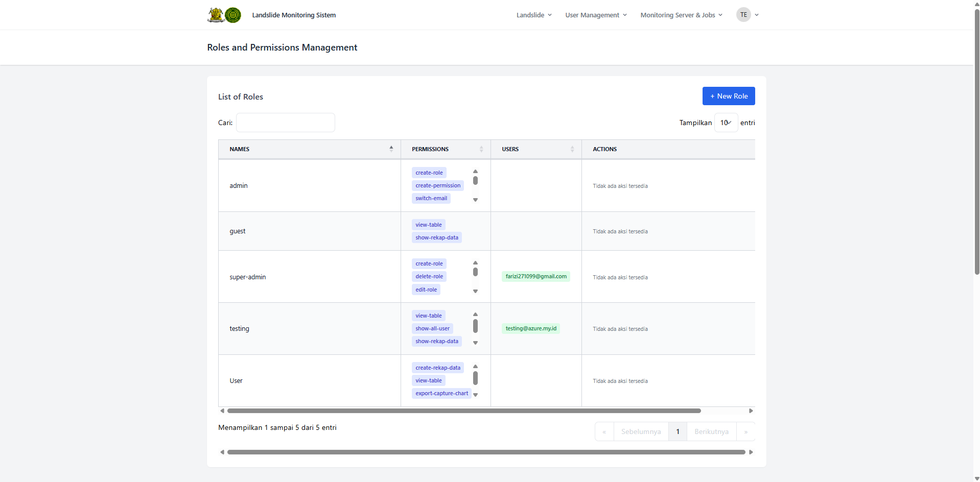
Task: Sort table by Names column arrow
Action: [x=391, y=149]
